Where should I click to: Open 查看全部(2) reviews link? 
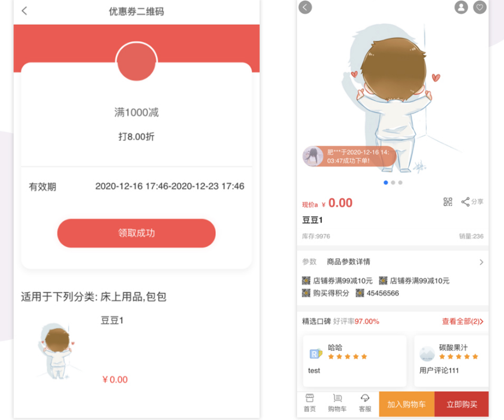point(463,322)
